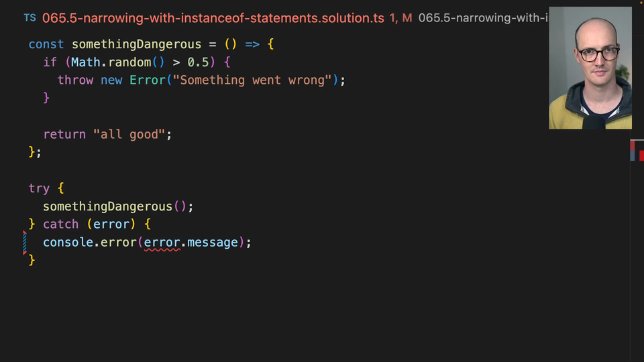Click the message property after error

tap(212, 242)
